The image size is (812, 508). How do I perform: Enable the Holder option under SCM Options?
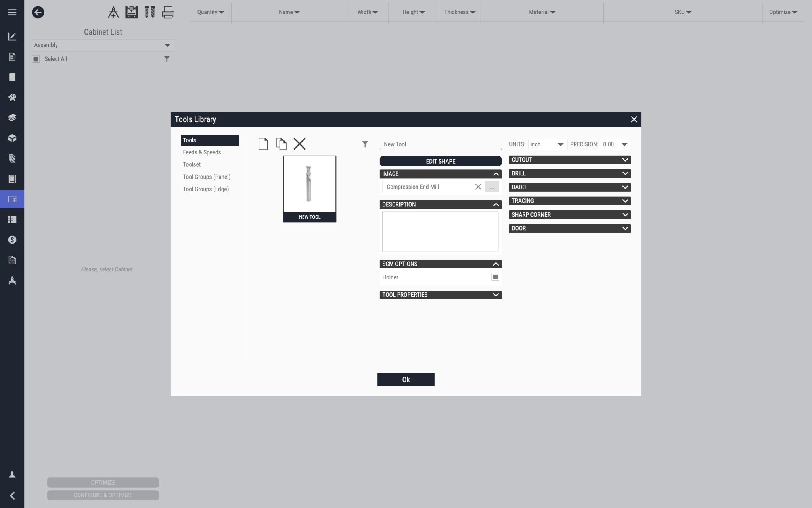(495, 277)
